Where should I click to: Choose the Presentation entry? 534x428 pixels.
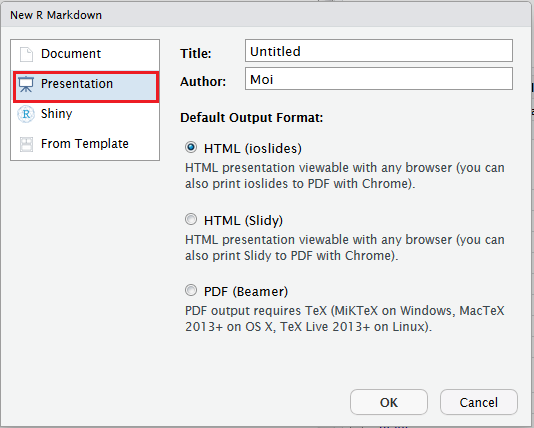pos(85,86)
